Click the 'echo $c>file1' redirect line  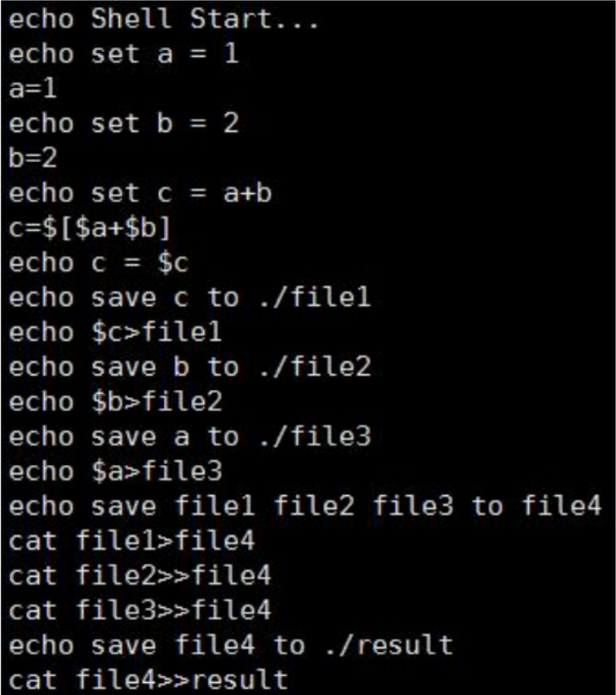click(x=115, y=332)
